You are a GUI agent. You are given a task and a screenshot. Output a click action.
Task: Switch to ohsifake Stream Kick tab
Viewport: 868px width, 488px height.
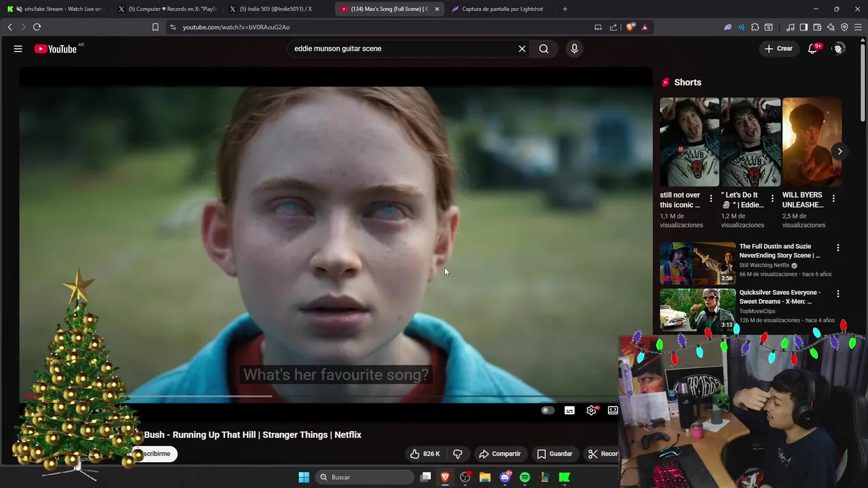(54, 9)
